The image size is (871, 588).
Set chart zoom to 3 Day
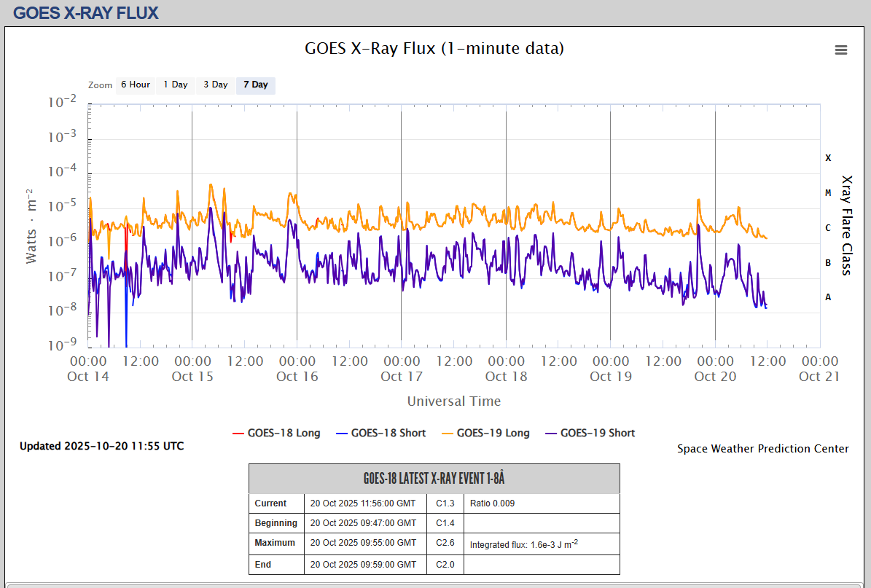215,85
